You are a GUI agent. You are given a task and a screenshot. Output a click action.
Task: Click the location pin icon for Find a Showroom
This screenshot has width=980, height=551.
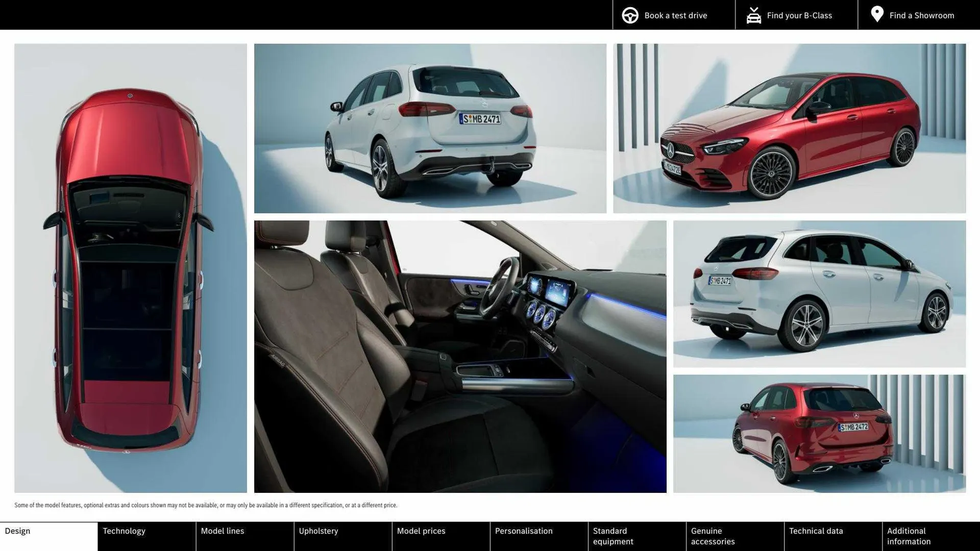click(877, 14)
